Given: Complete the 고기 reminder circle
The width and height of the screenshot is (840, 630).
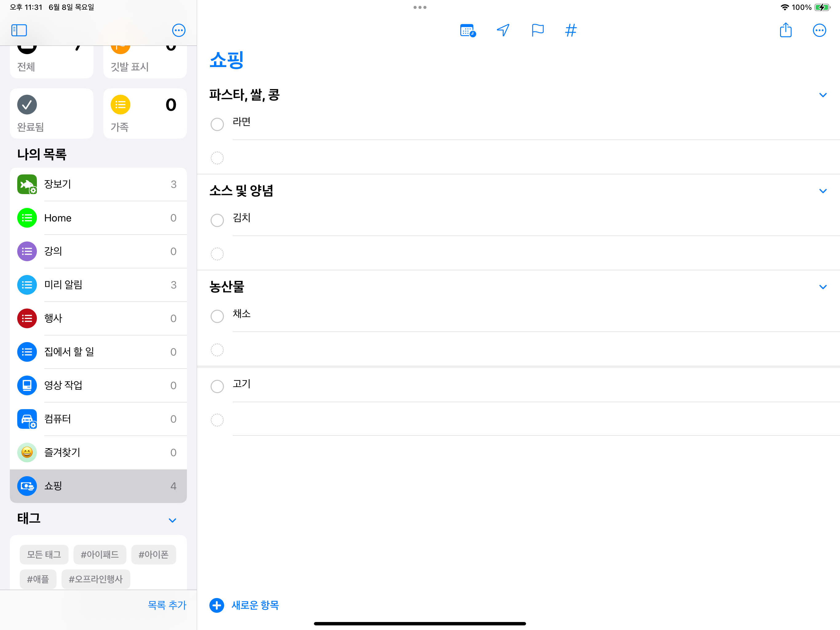Looking at the screenshot, I should coord(217,386).
